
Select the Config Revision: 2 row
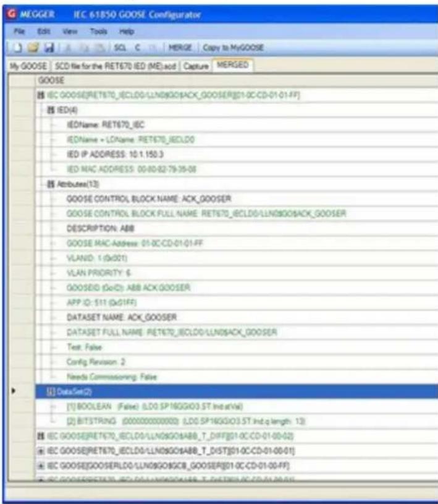(237, 362)
